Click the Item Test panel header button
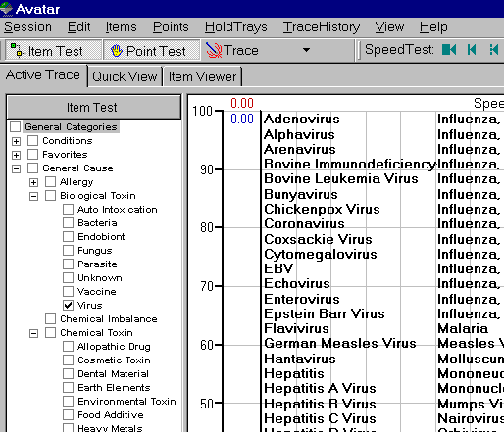This screenshot has width=504, height=432. (94, 107)
